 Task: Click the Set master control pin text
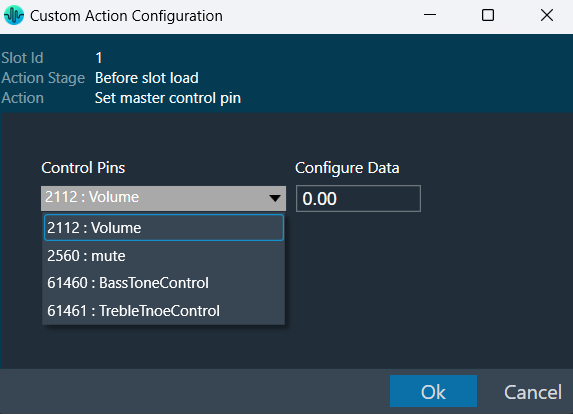pos(168,98)
